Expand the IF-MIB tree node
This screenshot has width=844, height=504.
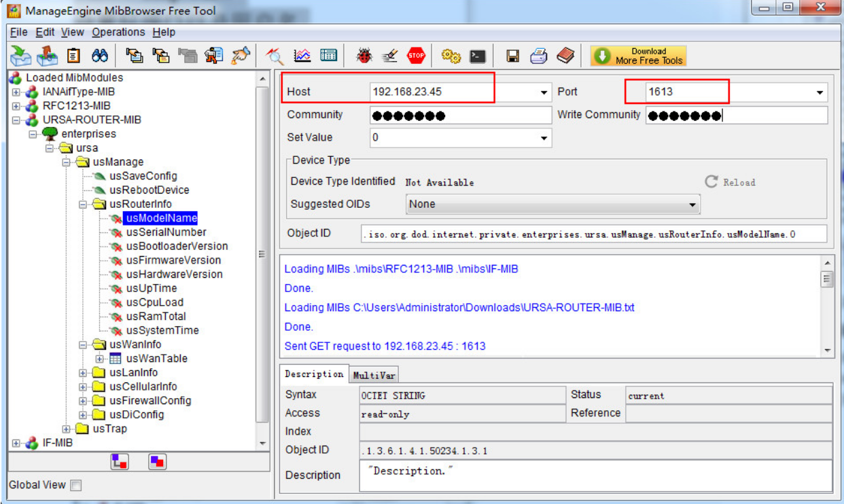(16, 443)
